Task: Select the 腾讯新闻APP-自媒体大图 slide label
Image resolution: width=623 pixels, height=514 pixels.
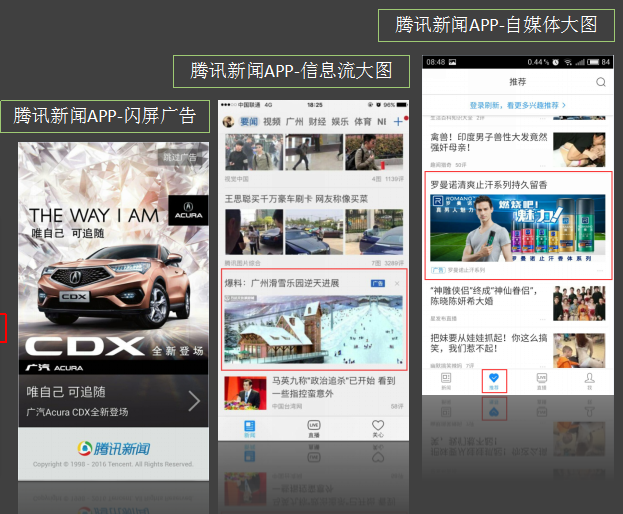Action: (x=496, y=25)
